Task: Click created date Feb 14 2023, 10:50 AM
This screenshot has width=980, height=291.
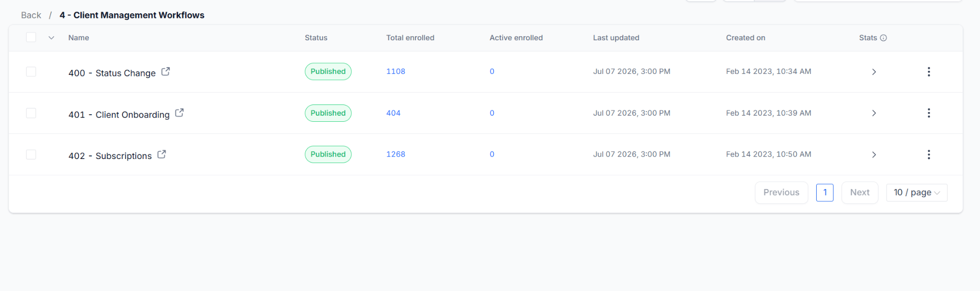Action: pyautogui.click(x=769, y=154)
